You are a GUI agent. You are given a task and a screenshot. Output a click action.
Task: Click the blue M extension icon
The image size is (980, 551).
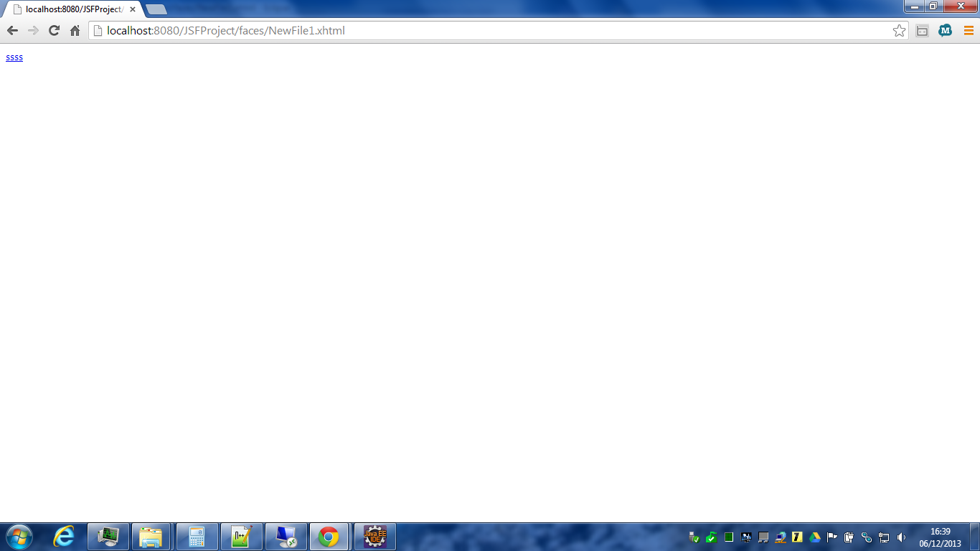[946, 31]
